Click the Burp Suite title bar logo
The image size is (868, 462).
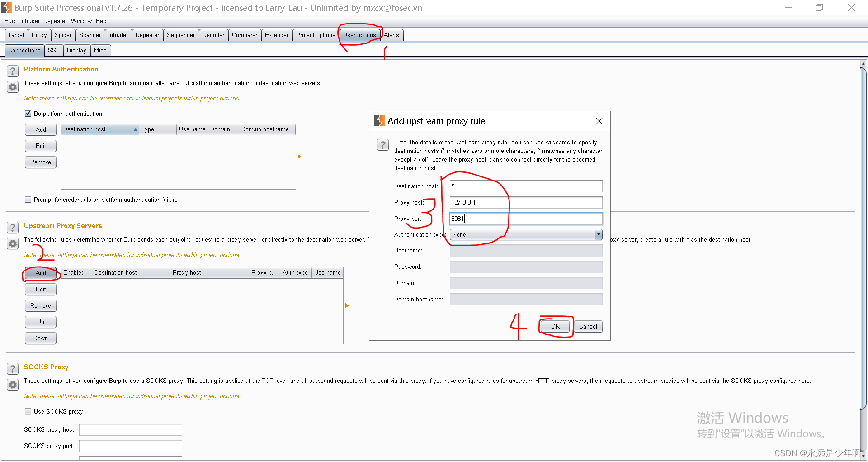click(6, 8)
